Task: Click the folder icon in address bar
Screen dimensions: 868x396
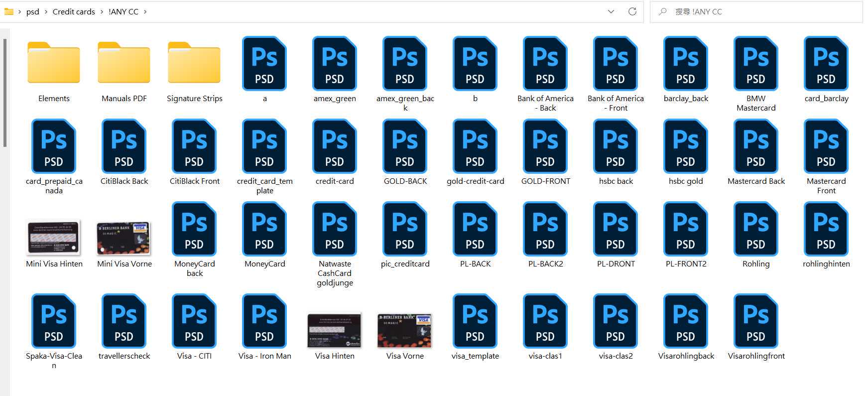Action: (8, 11)
